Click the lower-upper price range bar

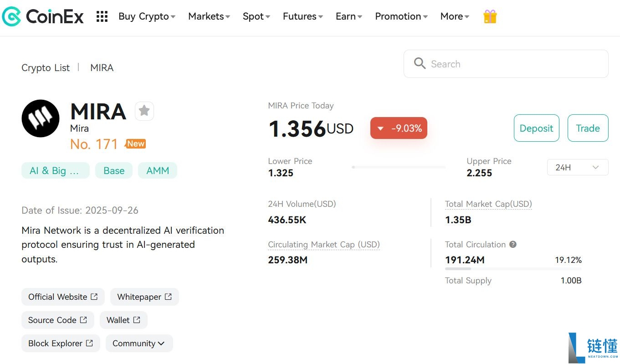399,167
